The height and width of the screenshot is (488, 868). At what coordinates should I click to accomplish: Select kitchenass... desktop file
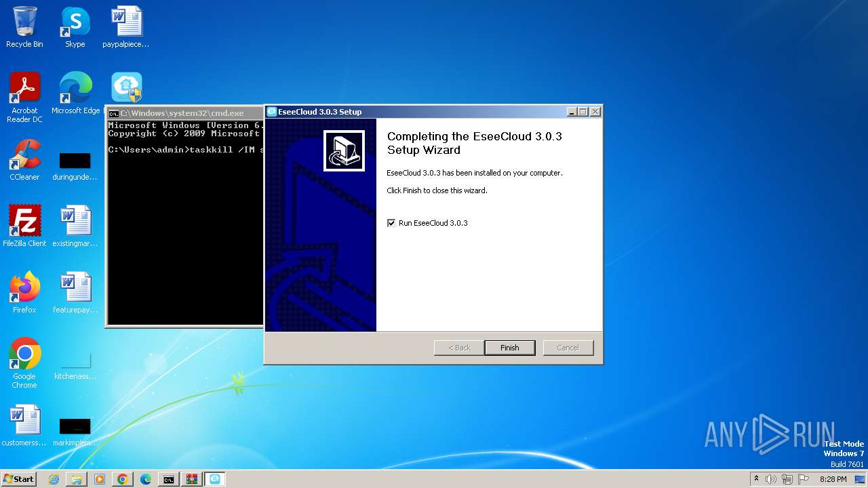click(75, 365)
